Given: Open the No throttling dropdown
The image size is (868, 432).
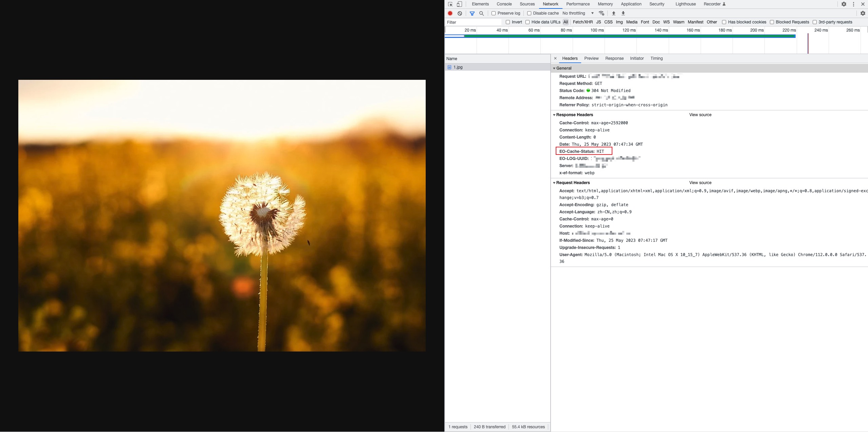Looking at the screenshot, I should pyautogui.click(x=578, y=13).
